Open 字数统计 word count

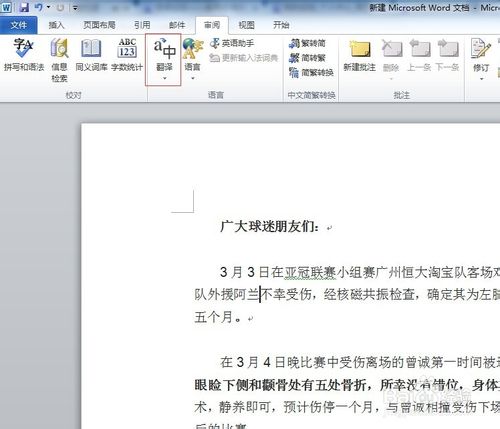127,55
